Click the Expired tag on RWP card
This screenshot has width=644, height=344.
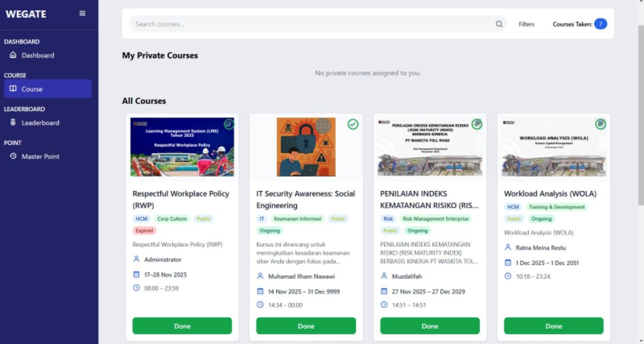(x=144, y=230)
